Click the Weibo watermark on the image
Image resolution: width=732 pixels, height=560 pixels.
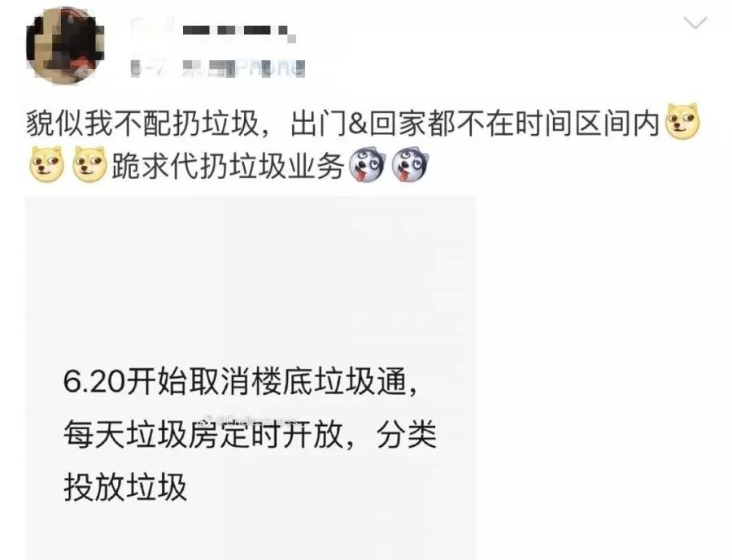(x=248, y=419)
